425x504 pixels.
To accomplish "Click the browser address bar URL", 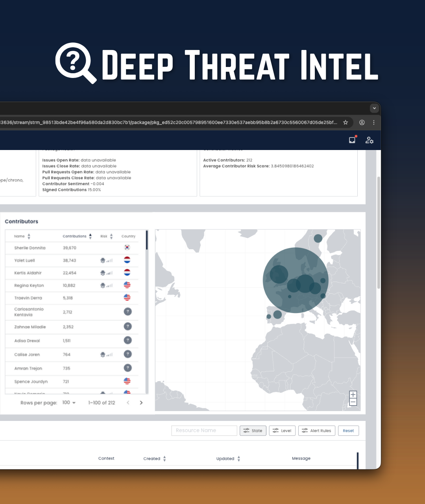I will point(168,122).
